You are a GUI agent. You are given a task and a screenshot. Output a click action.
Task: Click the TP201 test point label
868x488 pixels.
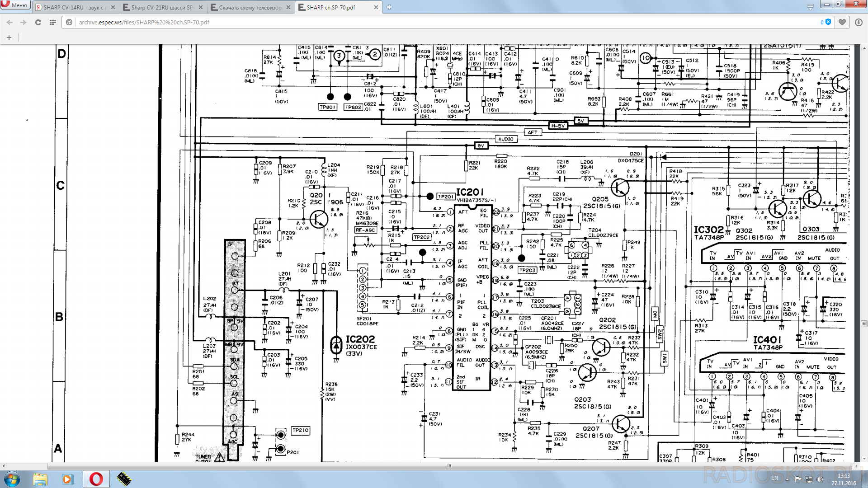point(446,196)
